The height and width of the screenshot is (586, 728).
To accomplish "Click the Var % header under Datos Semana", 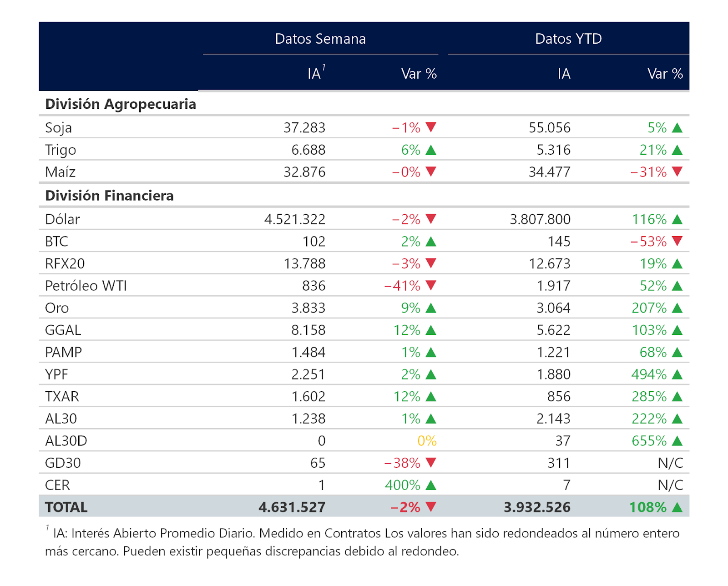I will tap(419, 74).
